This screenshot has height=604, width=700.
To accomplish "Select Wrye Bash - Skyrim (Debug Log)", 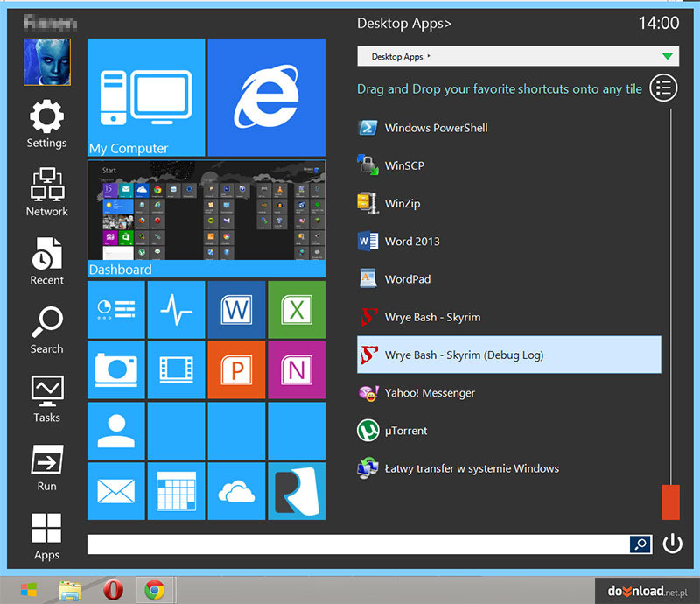I will 509,355.
